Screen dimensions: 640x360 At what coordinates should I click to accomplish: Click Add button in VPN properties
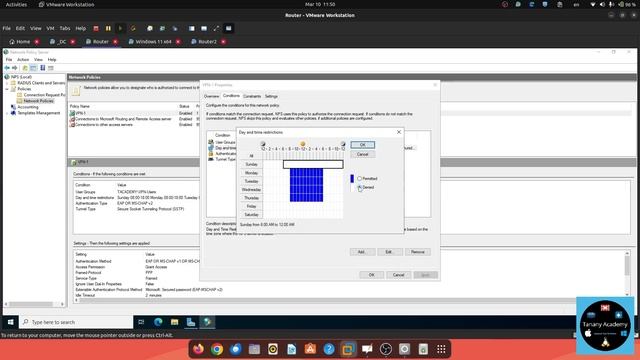(x=361, y=252)
